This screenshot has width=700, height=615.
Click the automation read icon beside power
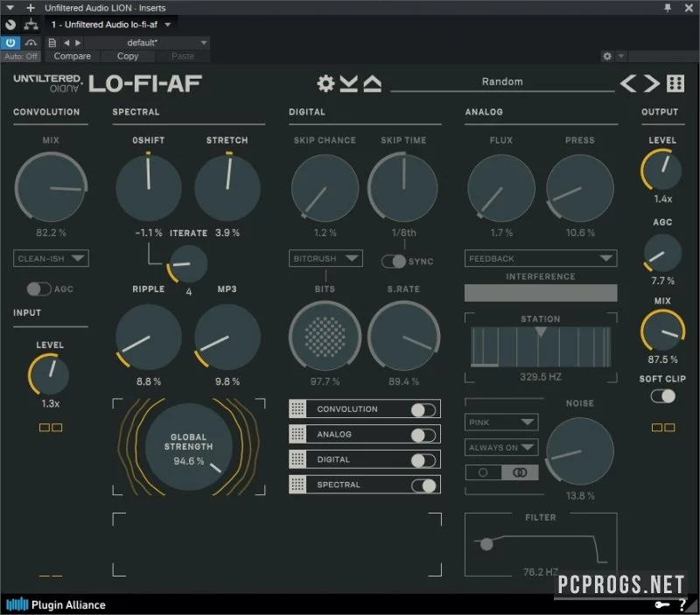click(31, 43)
